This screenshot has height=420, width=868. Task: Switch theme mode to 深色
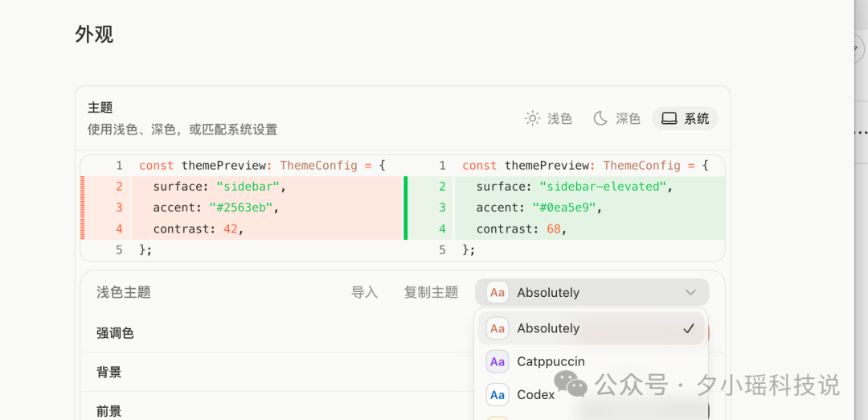click(x=617, y=118)
